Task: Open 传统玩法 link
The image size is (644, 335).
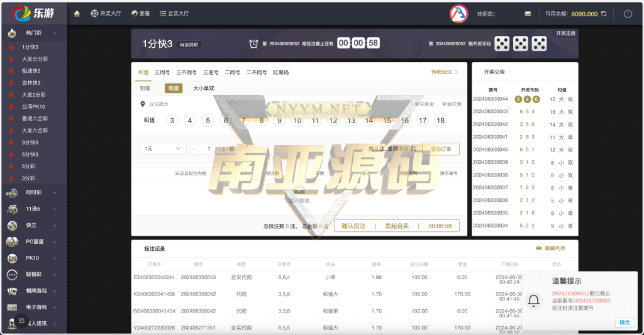Action: (x=444, y=72)
